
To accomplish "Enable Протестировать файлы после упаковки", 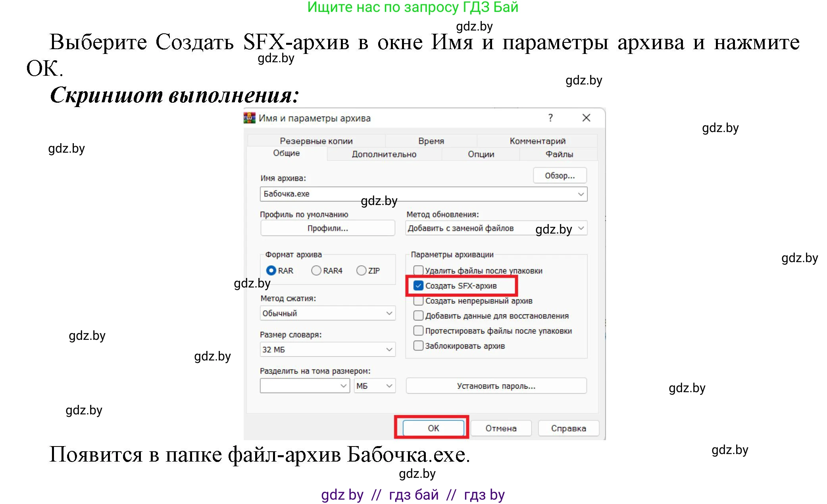I will [418, 330].
